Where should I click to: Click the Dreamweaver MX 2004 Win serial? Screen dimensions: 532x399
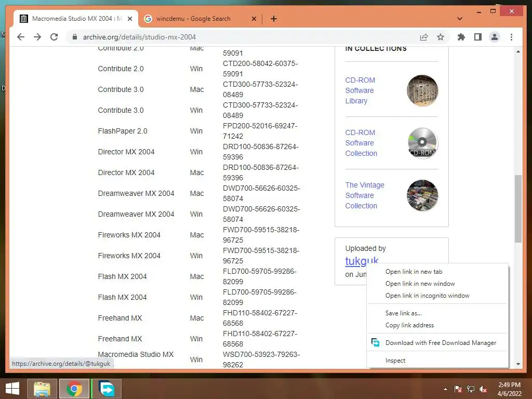[261, 214]
